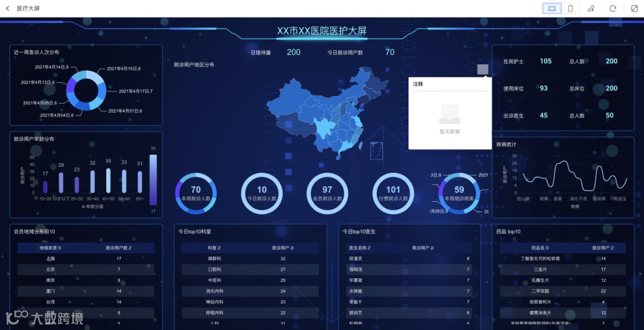Select the 消化内科 department row

pyautogui.click(x=250, y=291)
